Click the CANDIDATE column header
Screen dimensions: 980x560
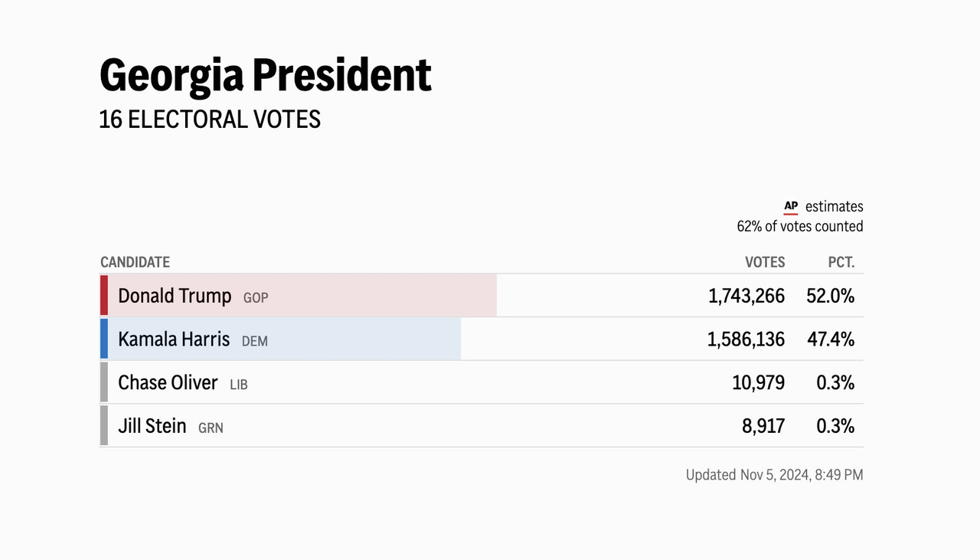click(x=135, y=262)
